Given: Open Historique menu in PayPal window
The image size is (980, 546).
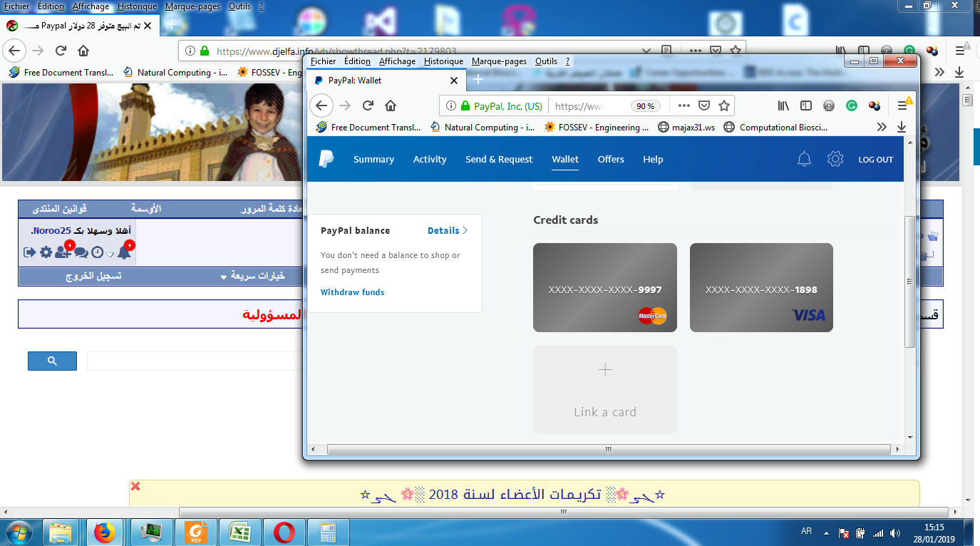Looking at the screenshot, I should pyautogui.click(x=443, y=61).
